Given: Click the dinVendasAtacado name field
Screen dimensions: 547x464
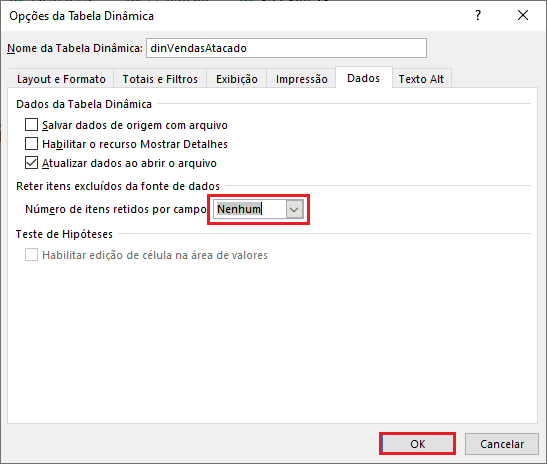Looking at the screenshot, I should coord(286,48).
